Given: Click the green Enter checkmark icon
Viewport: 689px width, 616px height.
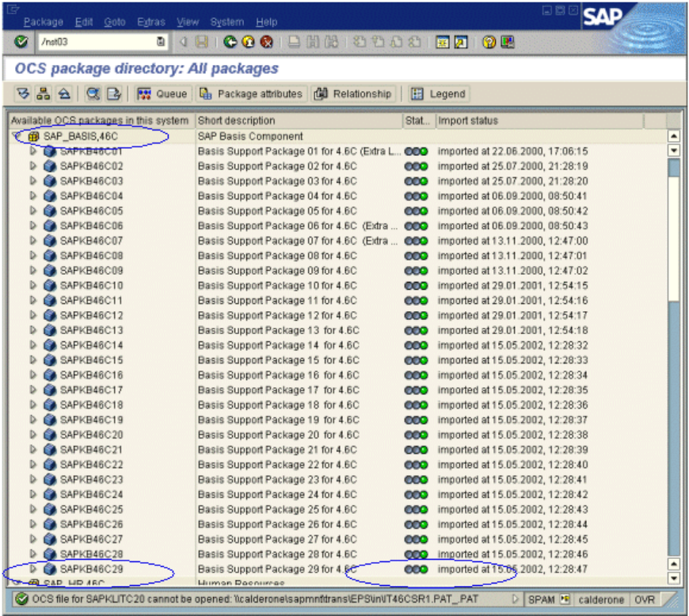Looking at the screenshot, I should coord(21,42).
